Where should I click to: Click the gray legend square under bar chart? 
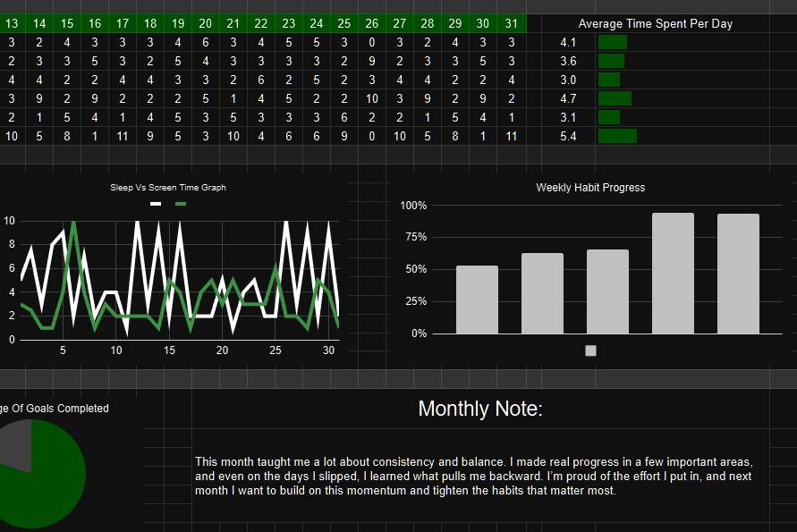[590, 351]
